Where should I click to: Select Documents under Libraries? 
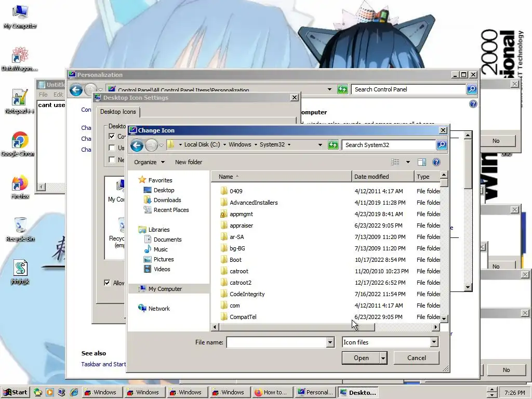pyautogui.click(x=167, y=240)
